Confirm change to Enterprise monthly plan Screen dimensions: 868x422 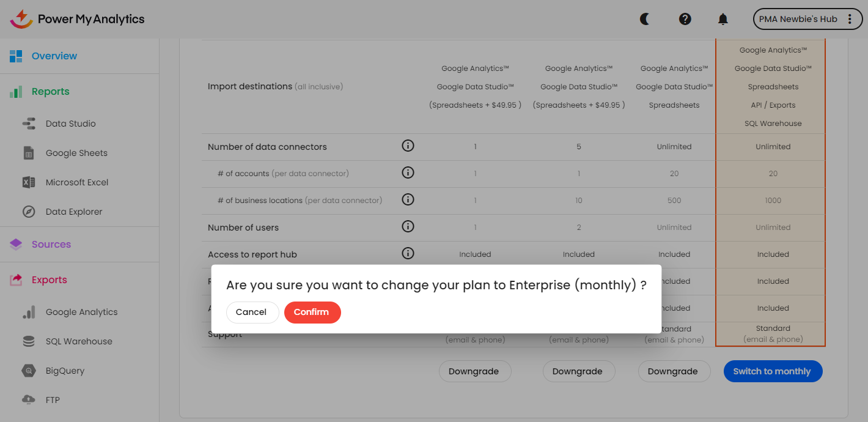point(312,312)
